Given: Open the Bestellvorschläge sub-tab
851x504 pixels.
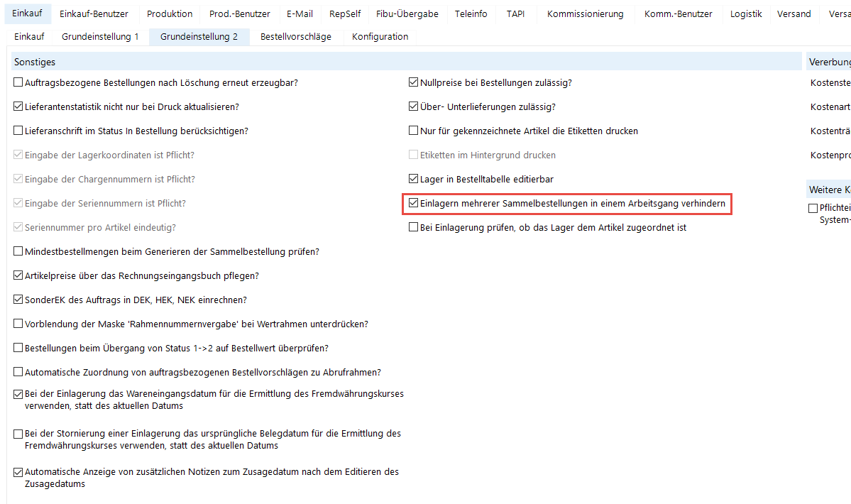Looking at the screenshot, I should [296, 36].
